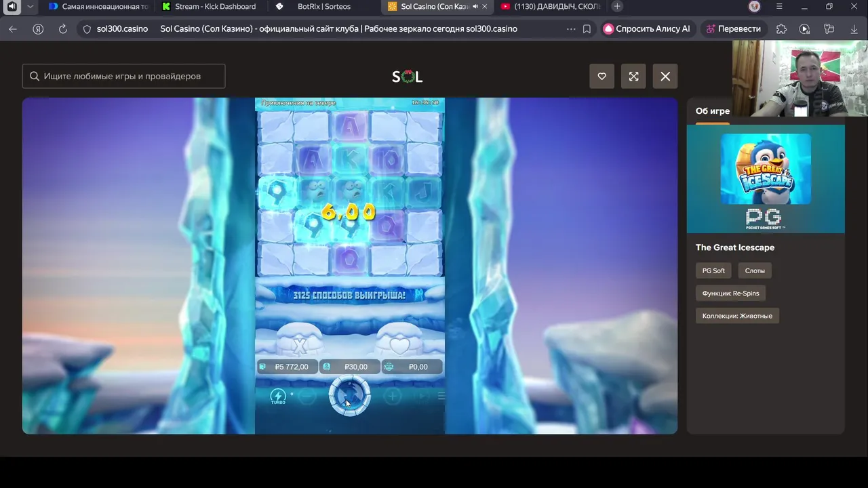Viewport: 868px width, 488px height.
Task: Click the 'Слоты' tag
Action: click(x=755, y=270)
